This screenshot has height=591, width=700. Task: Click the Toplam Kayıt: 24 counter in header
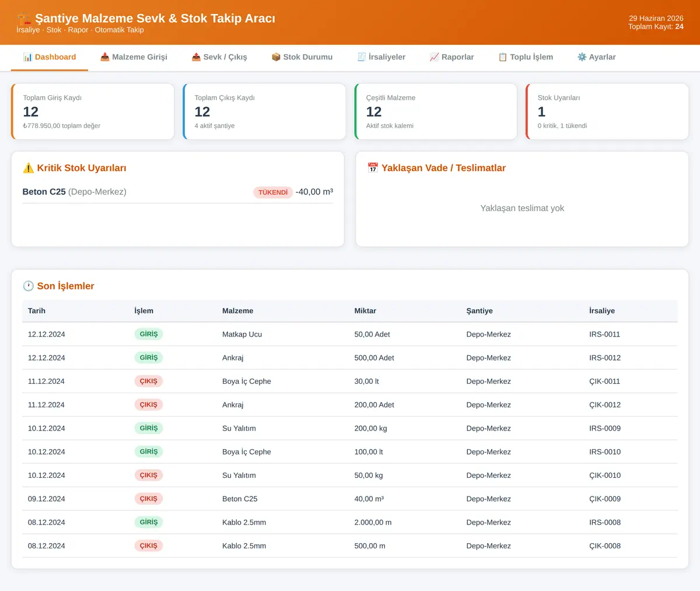(x=656, y=27)
